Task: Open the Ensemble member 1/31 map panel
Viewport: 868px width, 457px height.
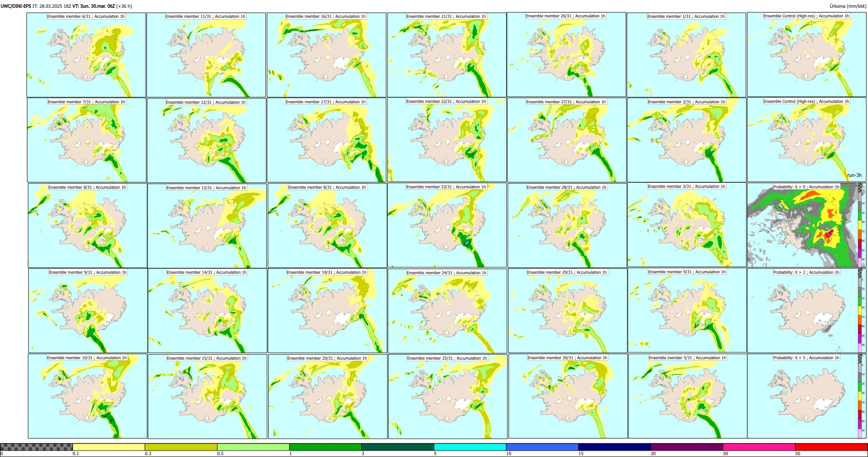Action: 686,55
